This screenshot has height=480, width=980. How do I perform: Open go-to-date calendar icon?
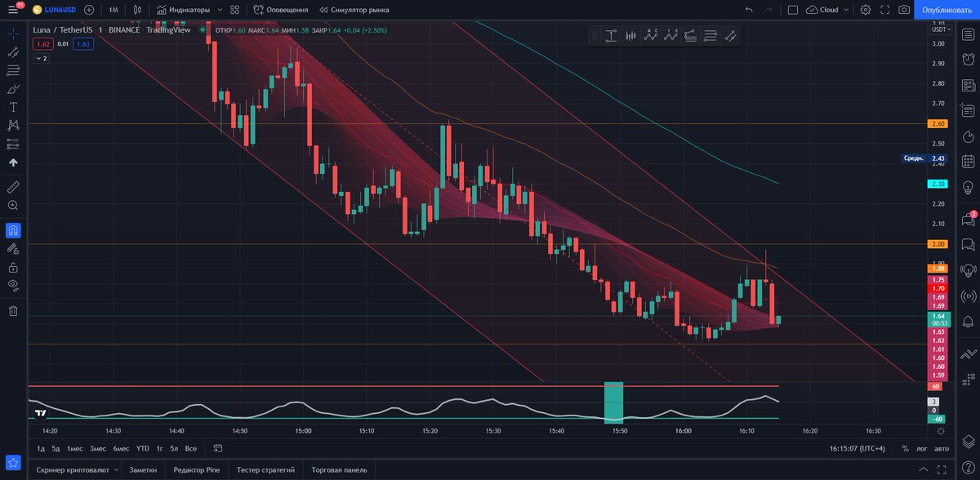click(x=218, y=448)
